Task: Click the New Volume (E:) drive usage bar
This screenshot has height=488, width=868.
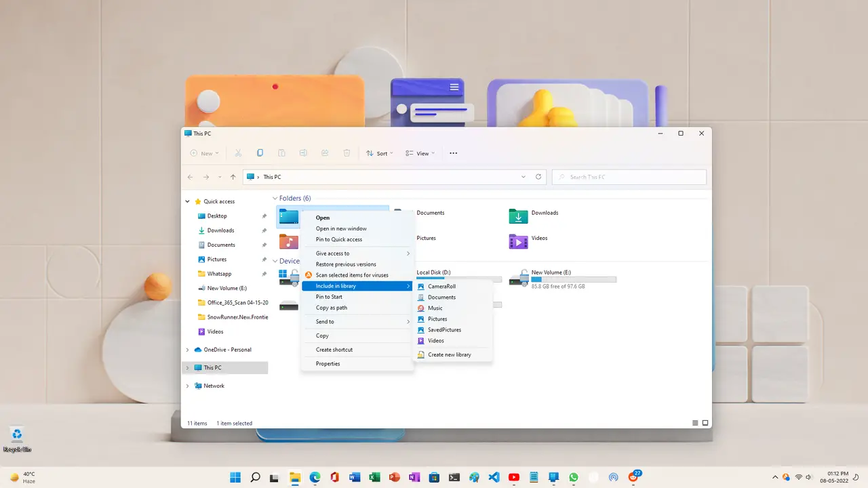Action: (574, 279)
